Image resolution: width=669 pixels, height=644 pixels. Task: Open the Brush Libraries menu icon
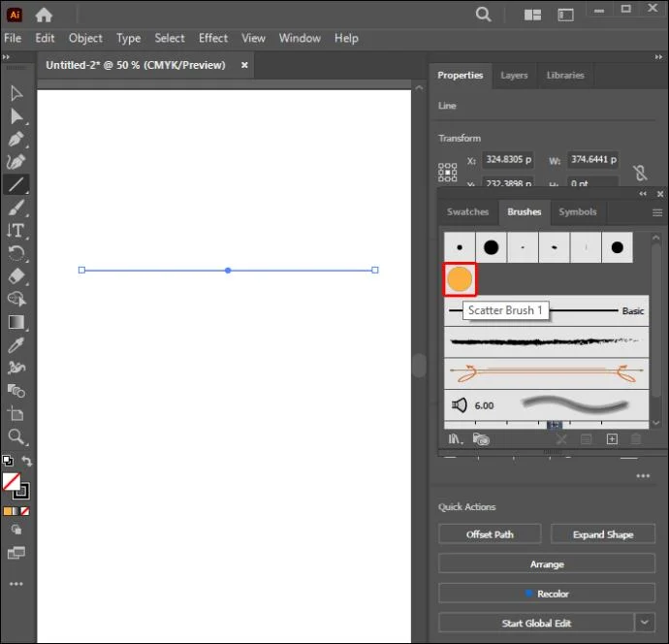pyautogui.click(x=455, y=438)
